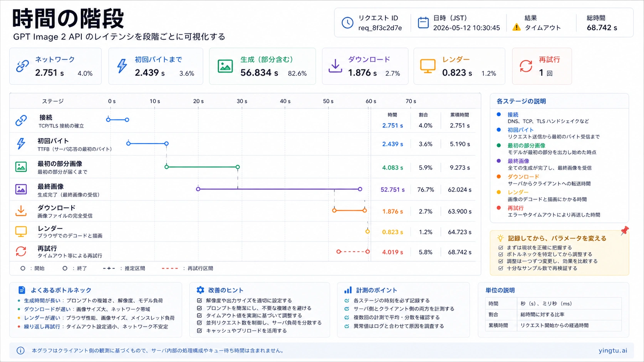644x362 pixels.
Task: Click the chain icon in 接続 row
Action: tap(21, 120)
